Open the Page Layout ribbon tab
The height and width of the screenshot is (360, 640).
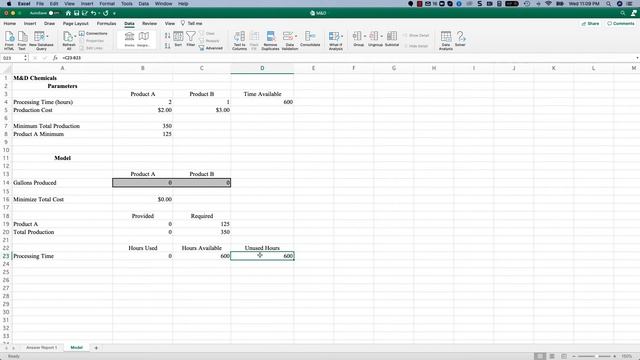coord(76,24)
